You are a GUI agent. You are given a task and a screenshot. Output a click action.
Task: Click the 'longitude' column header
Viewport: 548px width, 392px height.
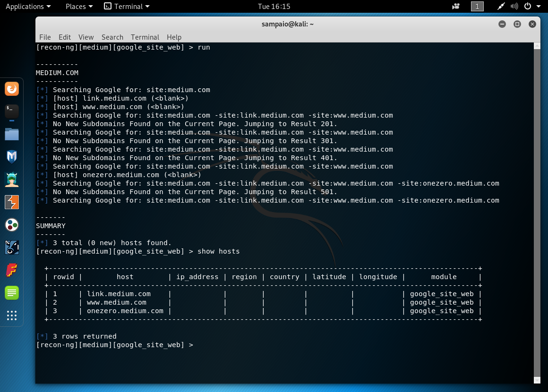tap(378, 277)
